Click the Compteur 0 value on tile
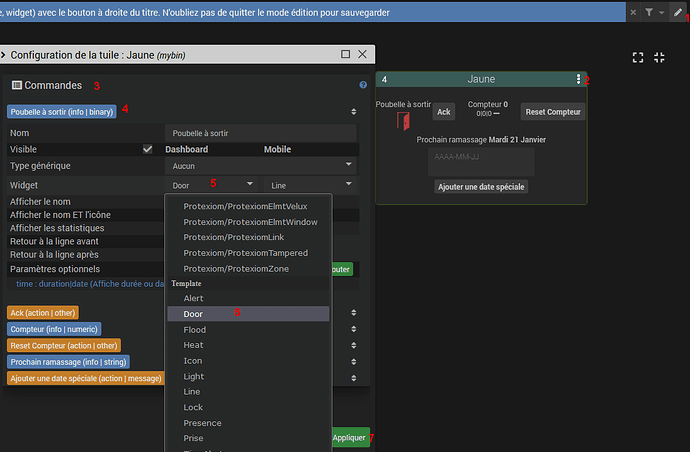Image resolution: width=690 pixels, height=452 pixels. [488, 104]
